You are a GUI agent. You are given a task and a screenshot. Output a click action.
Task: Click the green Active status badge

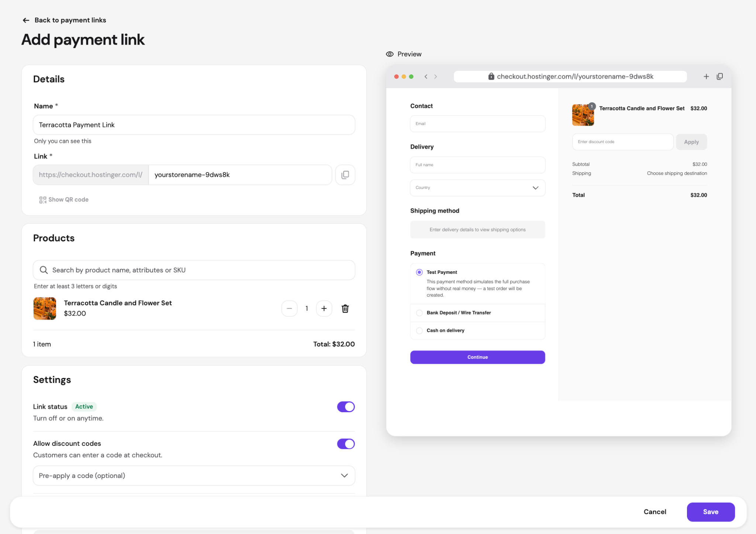(x=84, y=407)
